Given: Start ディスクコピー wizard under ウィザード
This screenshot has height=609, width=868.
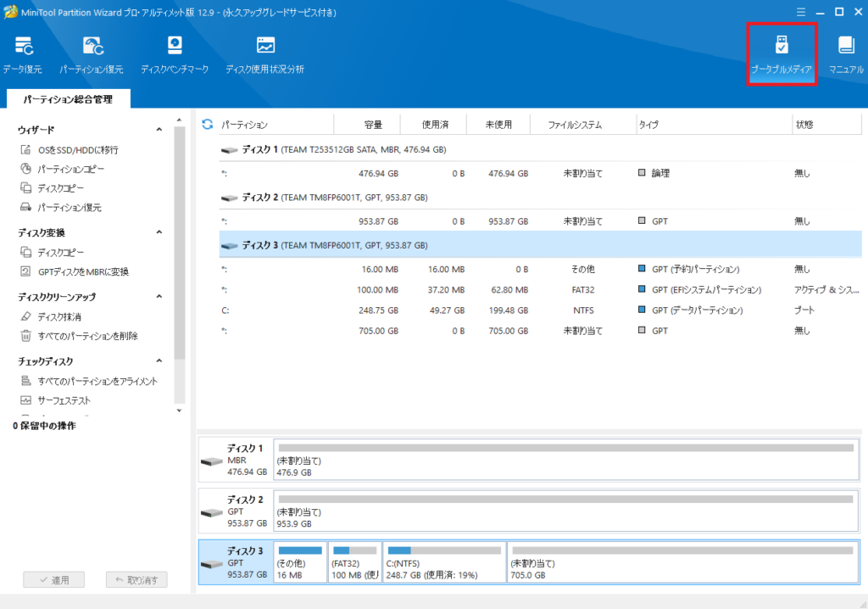Looking at the screenshot, I should [x=60, y=188].
